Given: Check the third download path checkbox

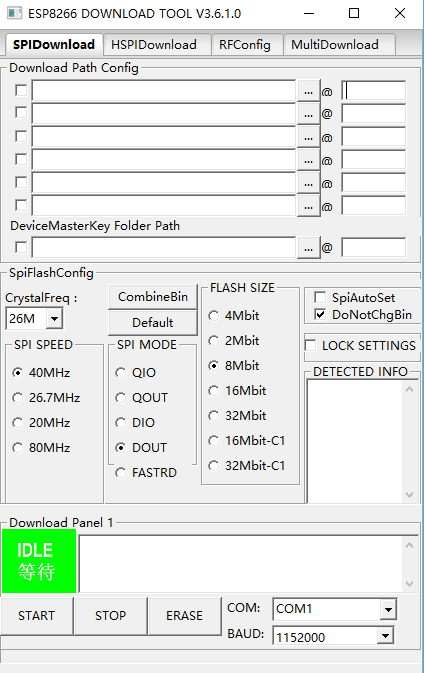Looking at the screenshot, I should (x=21, y=136).
